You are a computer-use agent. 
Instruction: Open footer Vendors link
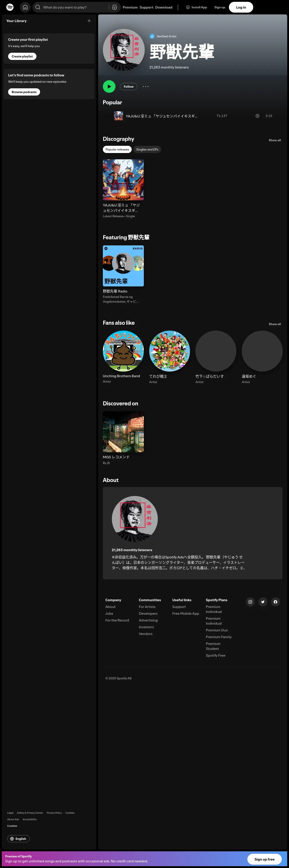145,634
